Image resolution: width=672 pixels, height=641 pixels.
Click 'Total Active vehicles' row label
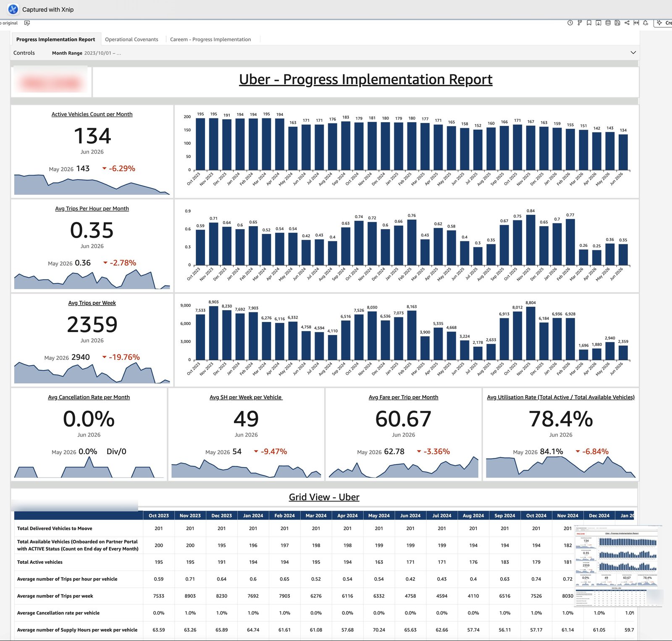(x=40, y=562)
